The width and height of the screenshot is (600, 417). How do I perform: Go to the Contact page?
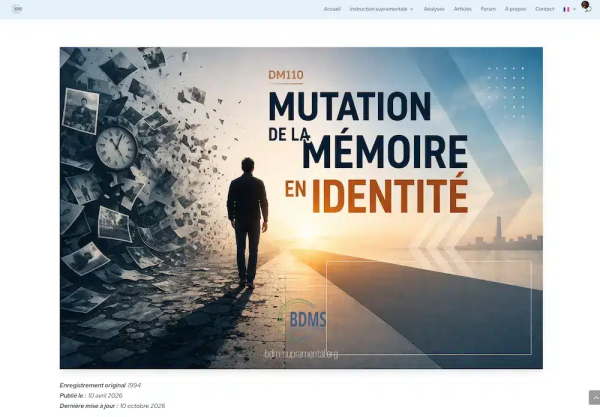pos(545,9)
